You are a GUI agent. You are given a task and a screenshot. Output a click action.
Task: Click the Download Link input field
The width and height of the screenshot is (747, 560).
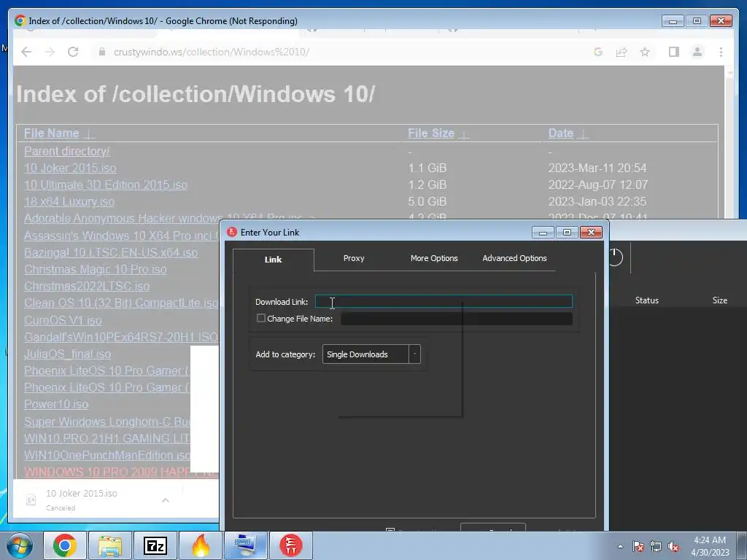444,301
